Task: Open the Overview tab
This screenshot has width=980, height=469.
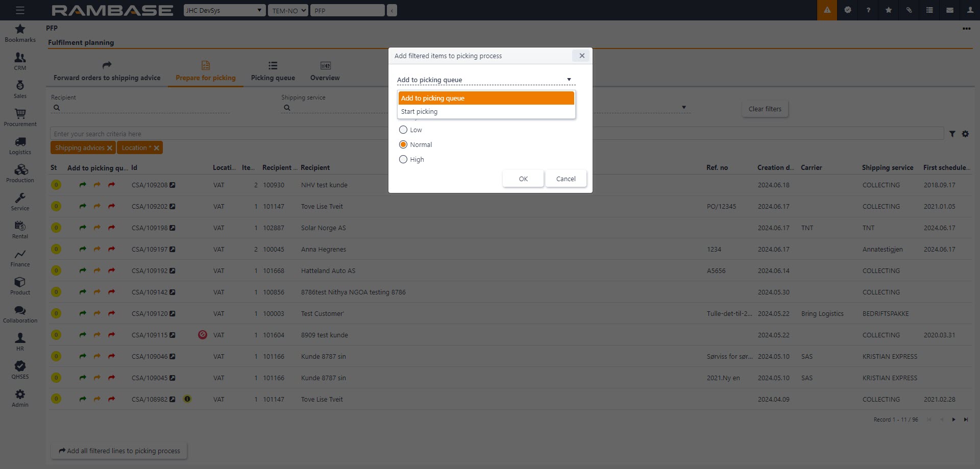Action: click(325, 71)
